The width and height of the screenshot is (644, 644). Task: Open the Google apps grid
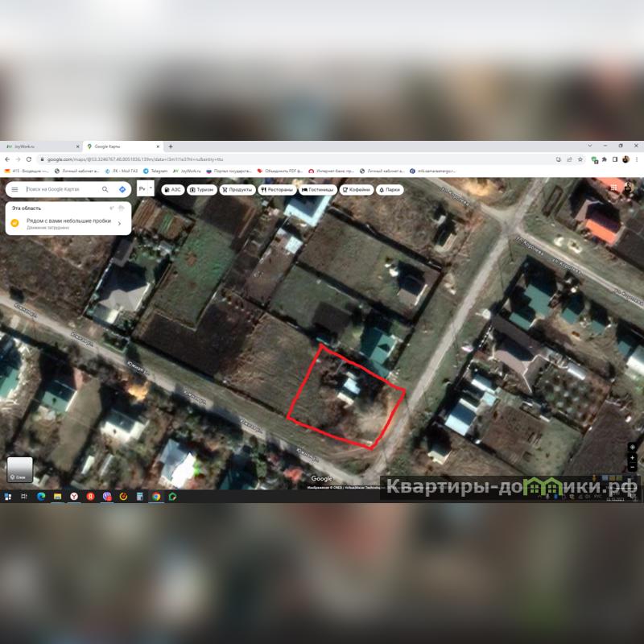tap(613, 188)
